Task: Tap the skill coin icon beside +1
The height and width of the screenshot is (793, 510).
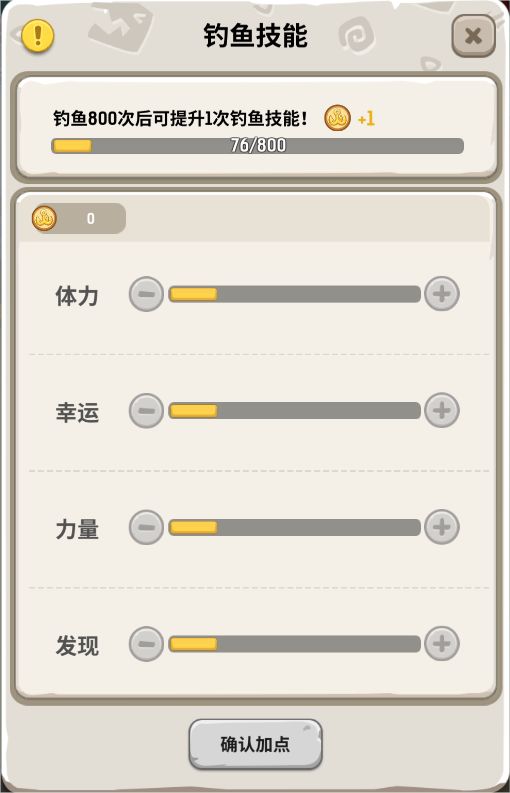Action: click(337, 118)
